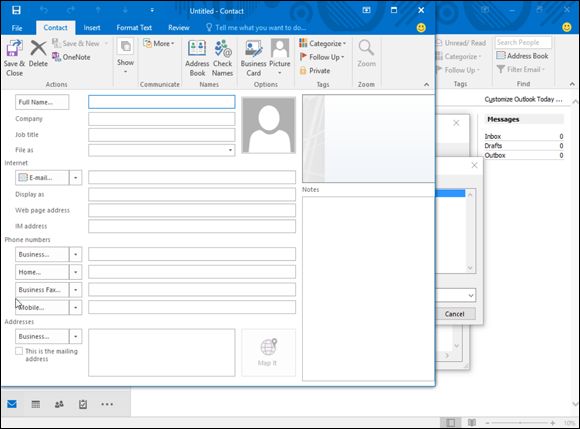Switch to the Review tab
Image resolution: width=580 pixels, height=429 pixels.
pyautogui.click(x=179, y=28)
